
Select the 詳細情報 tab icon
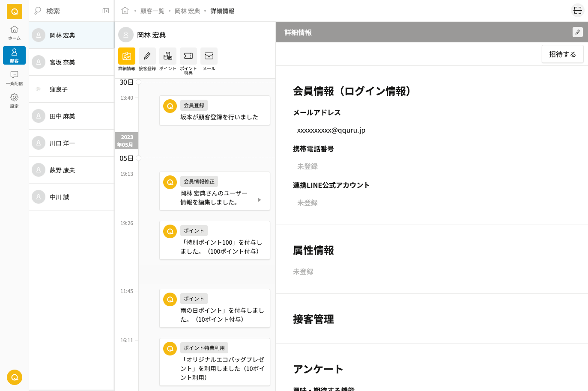click(126, 56)
